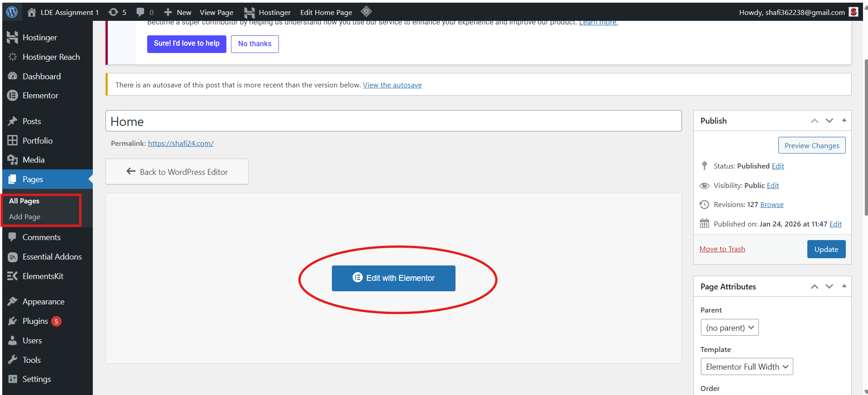The image size is (868, 395).
Task: Click the WordPress logo icon
Action: 12,12
